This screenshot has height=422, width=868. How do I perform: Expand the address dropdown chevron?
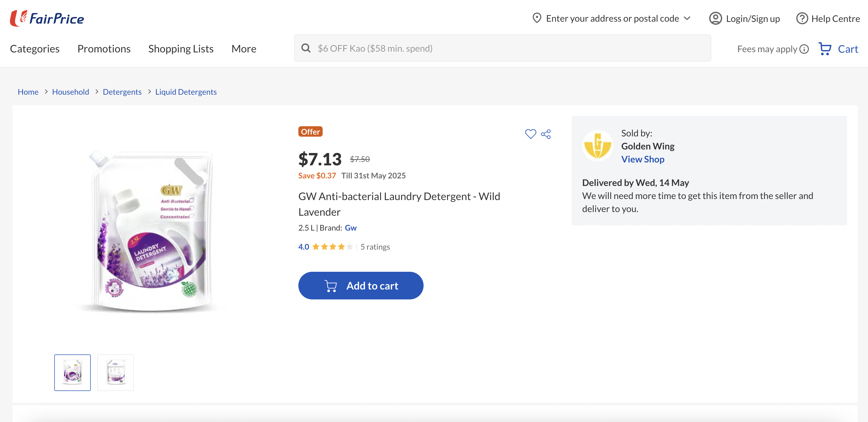point(687,18)
